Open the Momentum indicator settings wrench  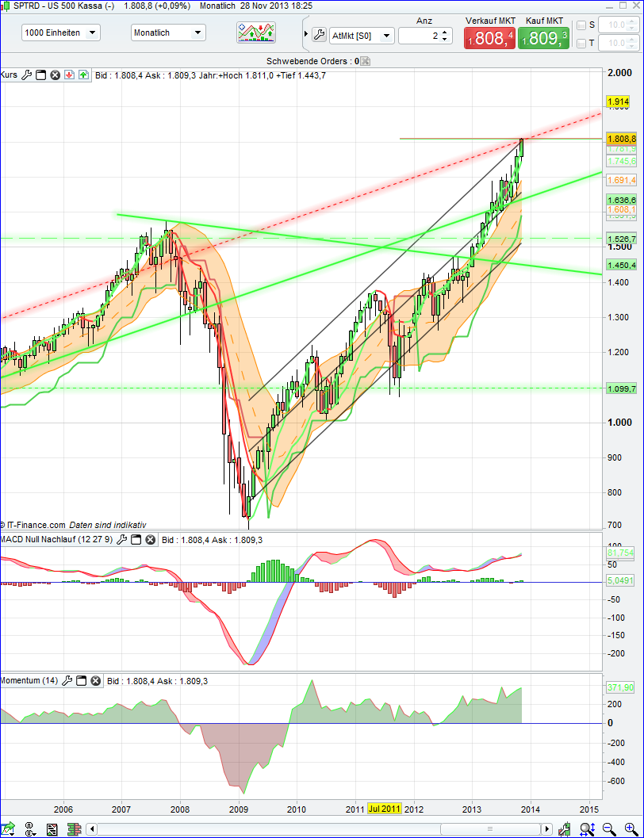(67, 680)
